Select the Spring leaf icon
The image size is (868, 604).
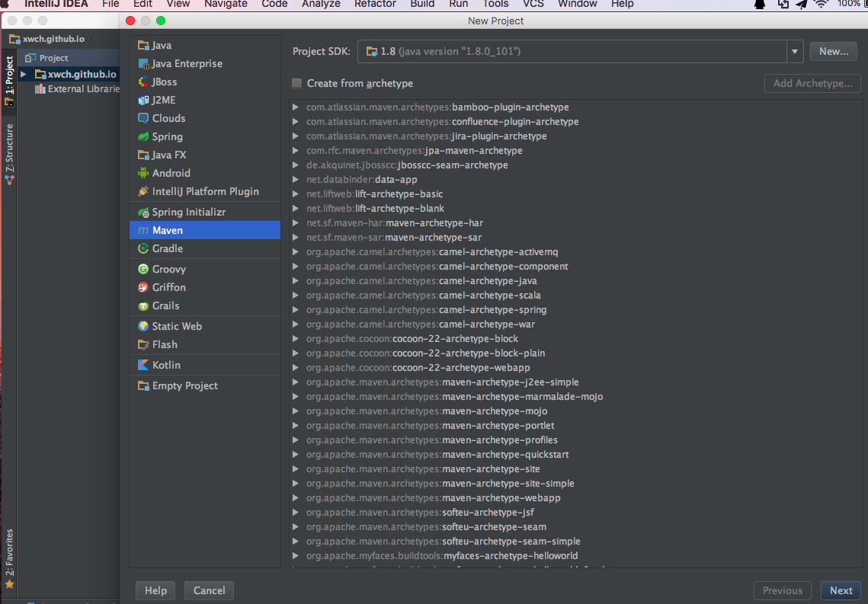tap(143, 136)
